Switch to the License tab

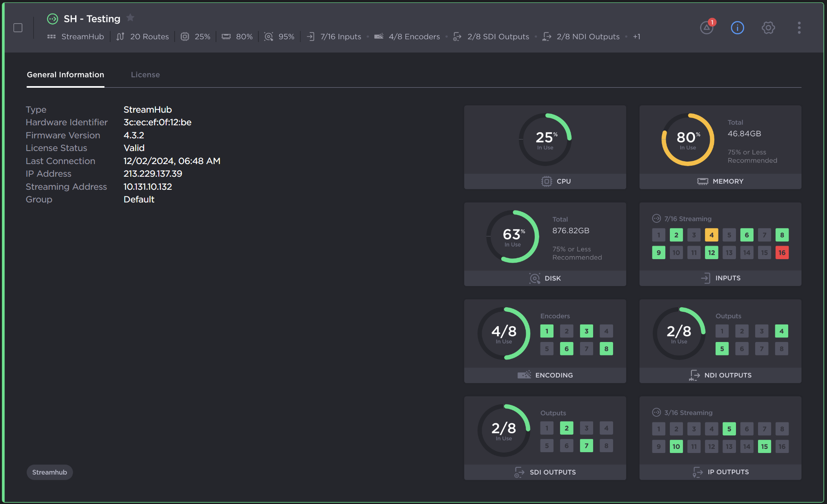point(145,75)
